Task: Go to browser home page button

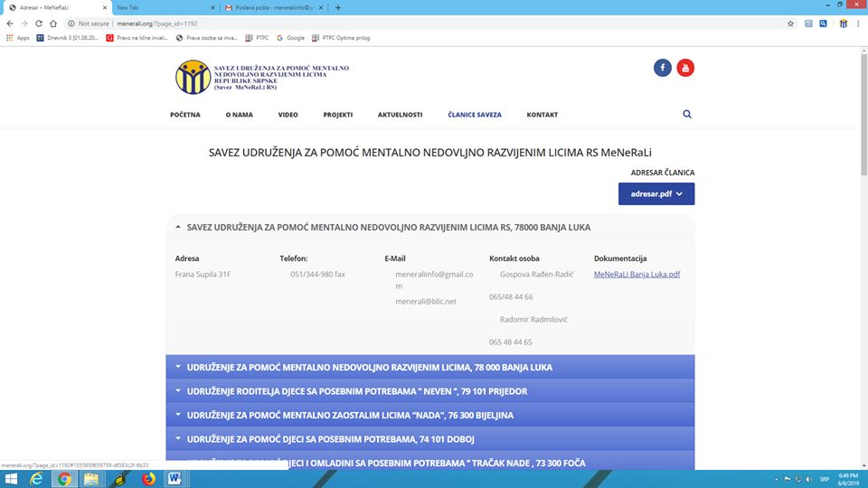Action: (x=55, y=23)
